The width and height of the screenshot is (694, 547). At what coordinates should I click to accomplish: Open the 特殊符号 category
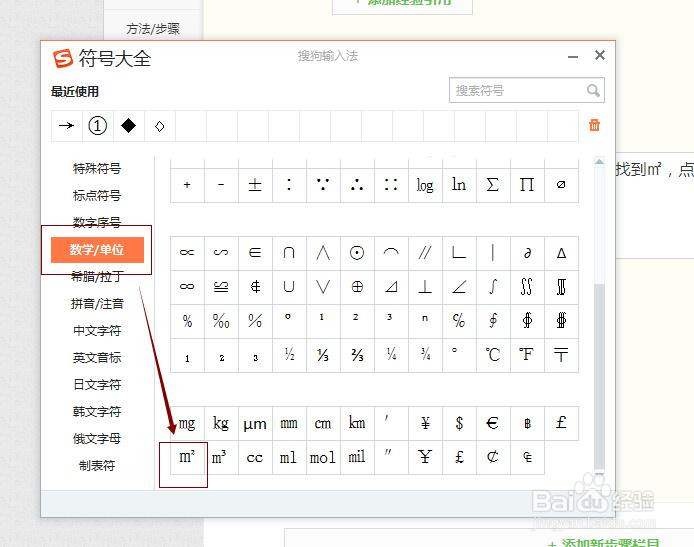point(97,169)
